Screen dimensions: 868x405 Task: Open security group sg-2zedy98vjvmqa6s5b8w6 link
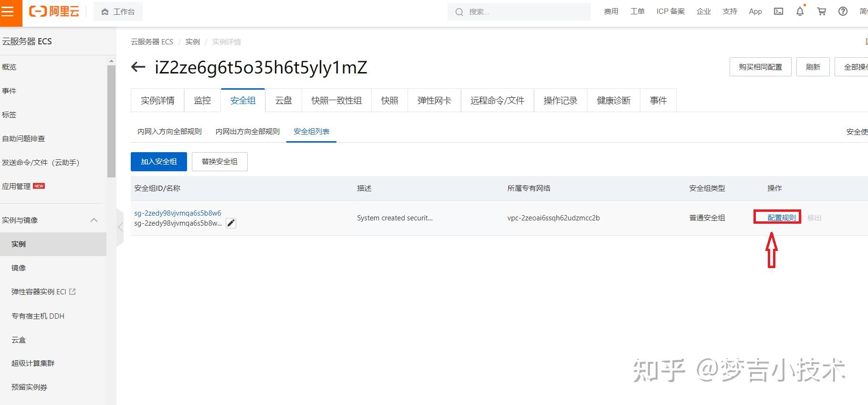tap(178, 213)
